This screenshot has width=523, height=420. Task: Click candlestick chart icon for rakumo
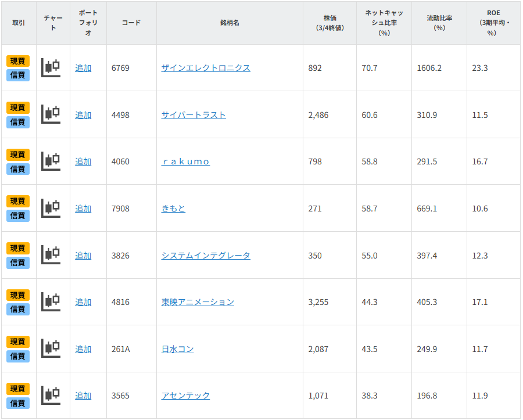51,161
